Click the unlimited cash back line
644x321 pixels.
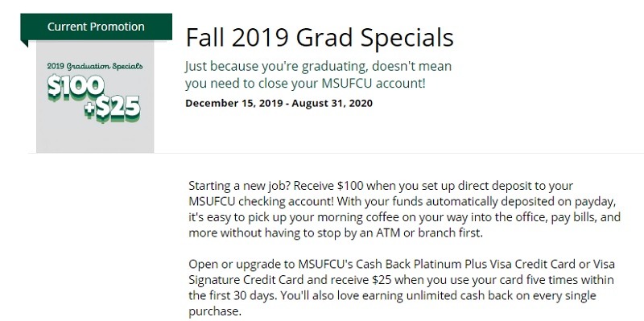coord(392,295)
